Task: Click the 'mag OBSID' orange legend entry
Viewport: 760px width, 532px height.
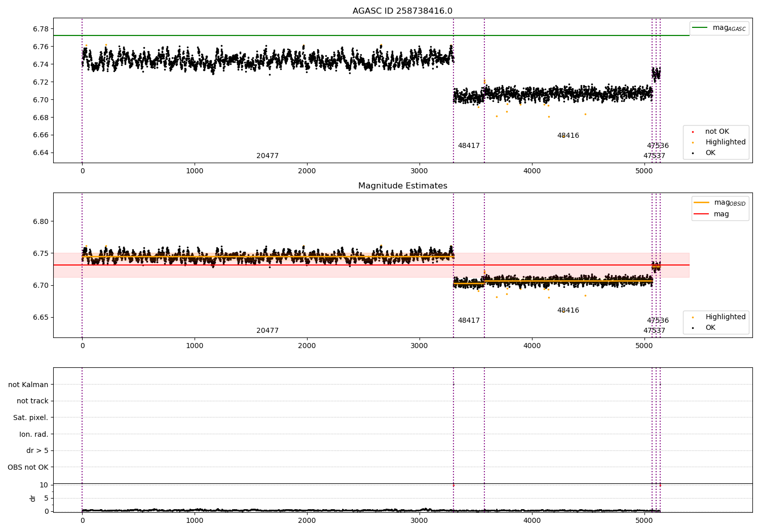Action: coord(720,203)
